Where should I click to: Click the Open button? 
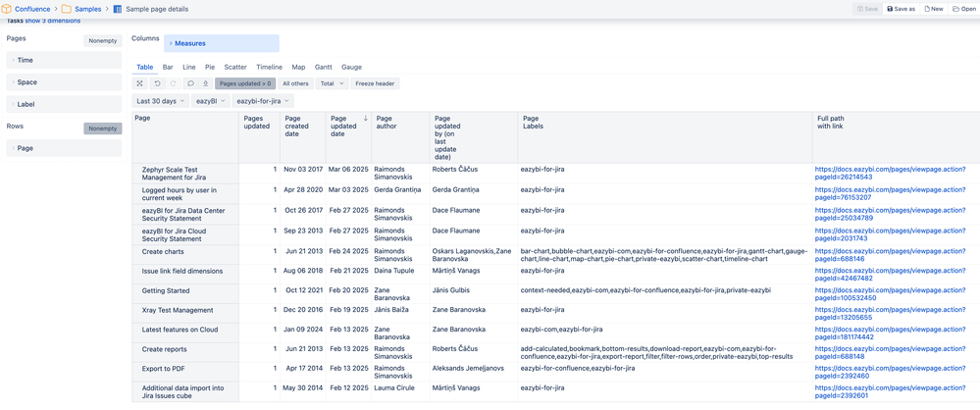point(964,10)
